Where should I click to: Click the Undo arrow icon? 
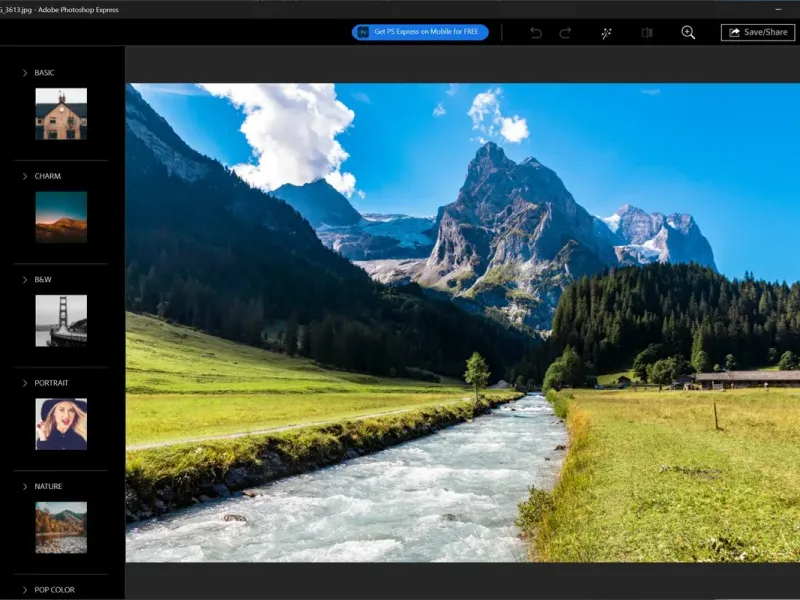(x=536, y=33)
